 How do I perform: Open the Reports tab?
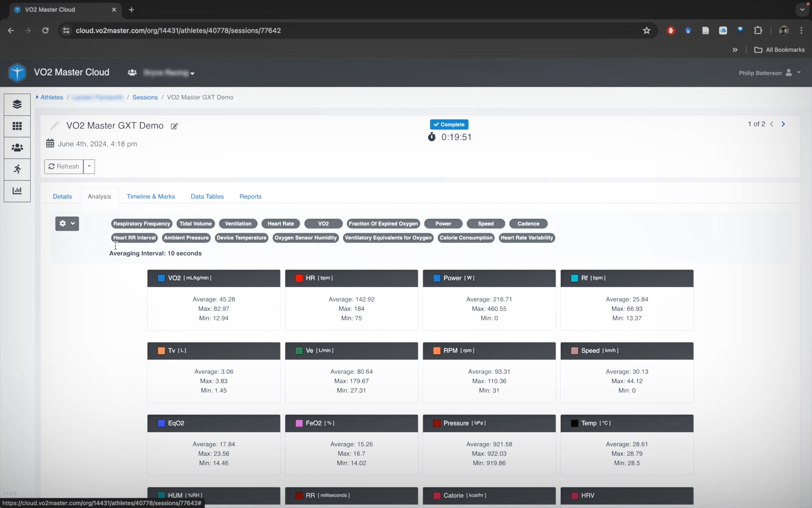pyautogui.click(x=250, y=197)
